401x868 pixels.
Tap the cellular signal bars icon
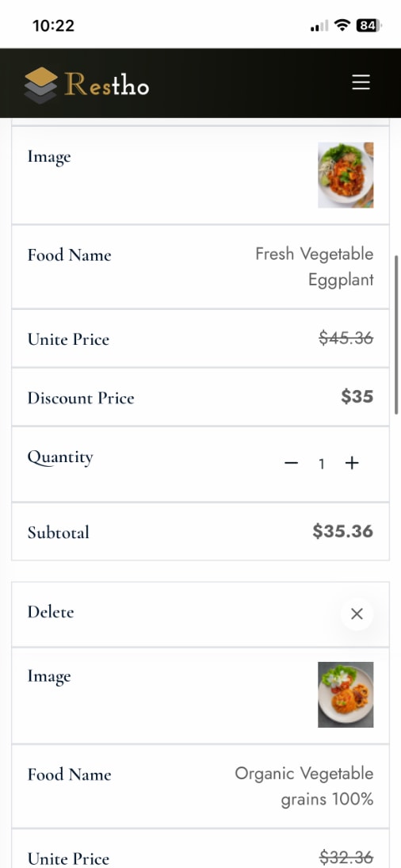click(319, 26)
